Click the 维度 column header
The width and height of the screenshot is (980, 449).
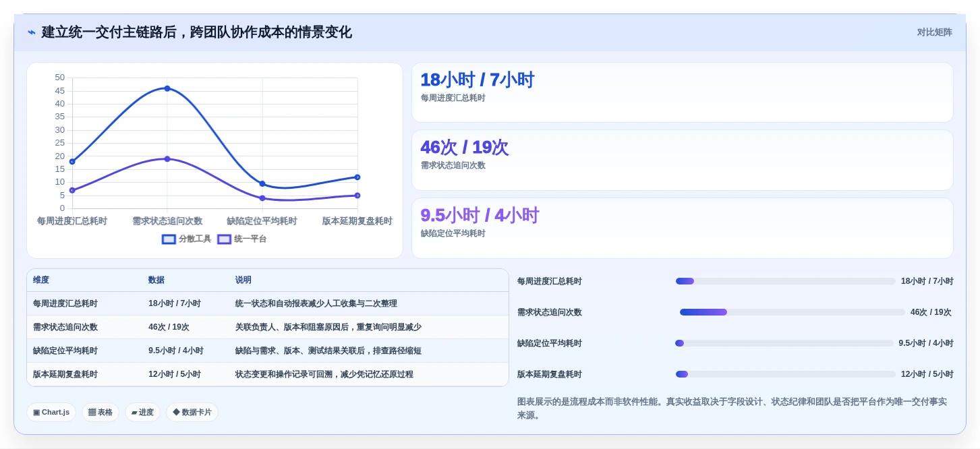tap(41, 280)
